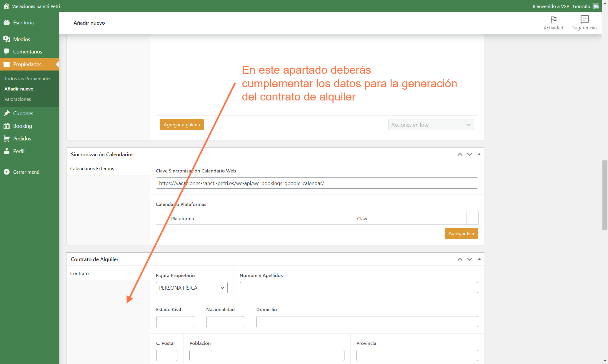This screenshot has height=364, width=608.
Task: Select the Contrato tab
Action: click(x=108, y=273)
